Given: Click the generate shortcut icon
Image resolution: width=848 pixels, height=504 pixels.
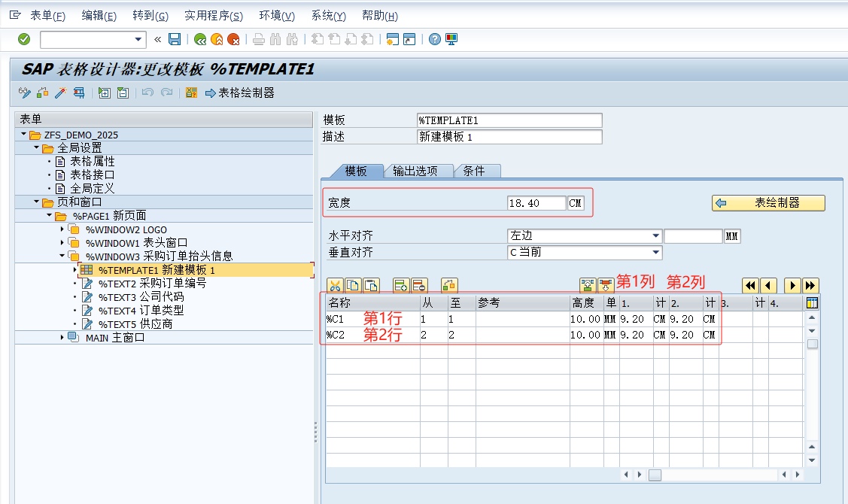Looking at the screenshot, I should [x=409, y=39].
